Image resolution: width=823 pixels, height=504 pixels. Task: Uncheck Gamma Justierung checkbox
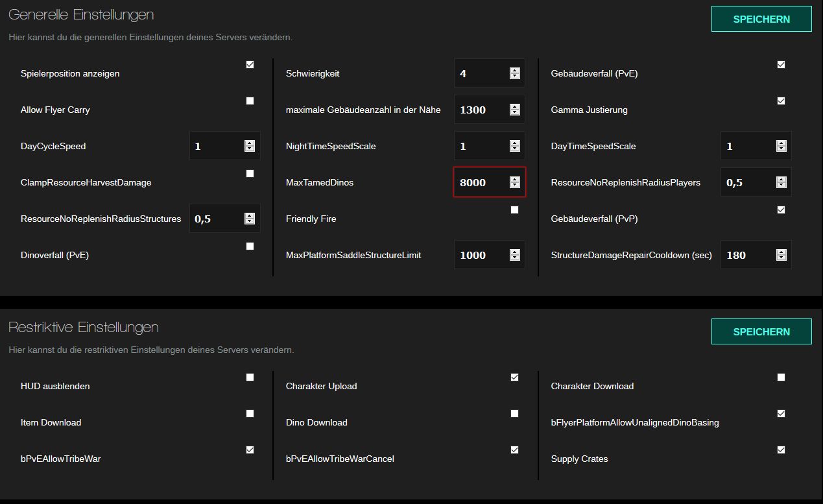coord(781,101)
